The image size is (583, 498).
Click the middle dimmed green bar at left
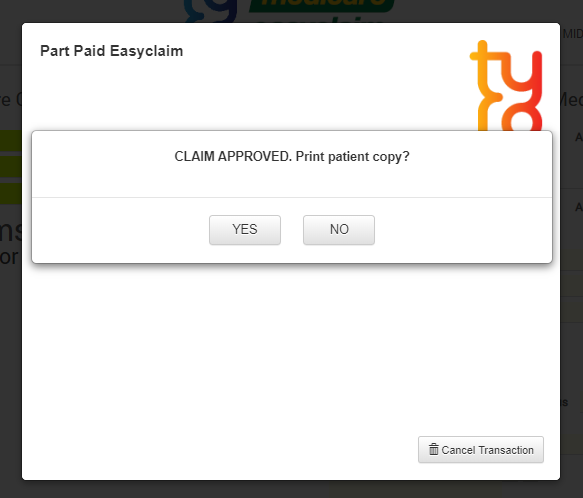[x=11, y=167]
